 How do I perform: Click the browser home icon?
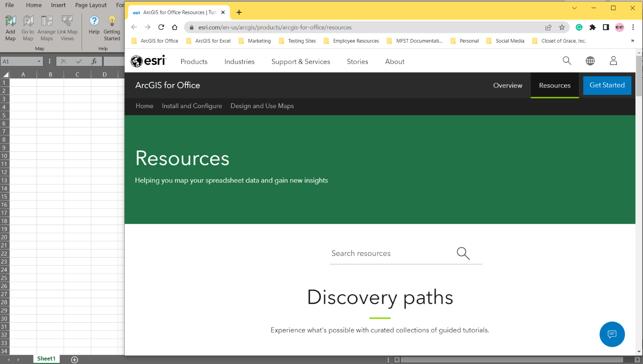[x=174, y=27]
